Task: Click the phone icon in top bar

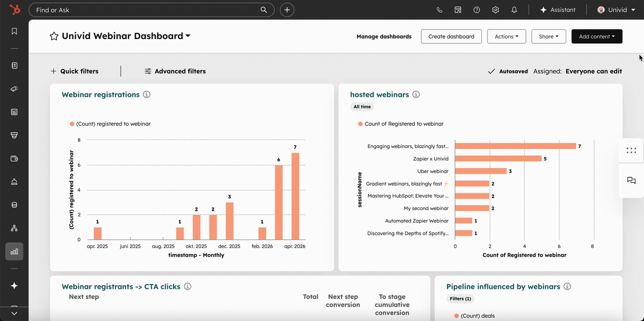Action: coord(439,9)
